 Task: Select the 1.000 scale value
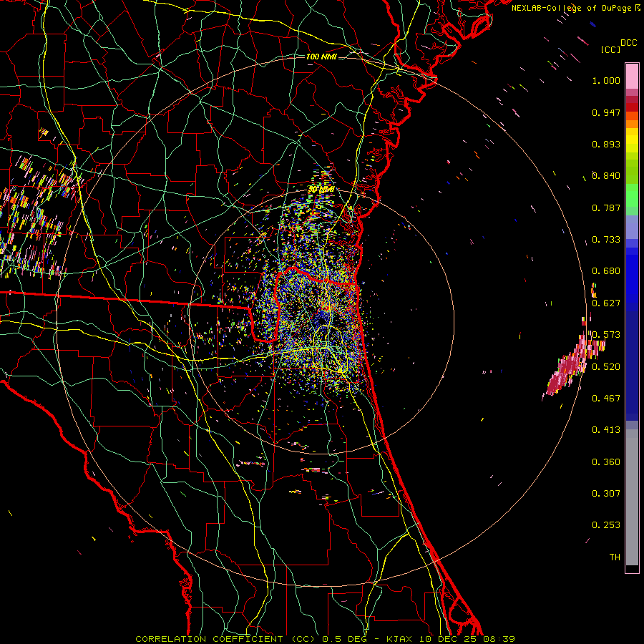tap(606, 80)
